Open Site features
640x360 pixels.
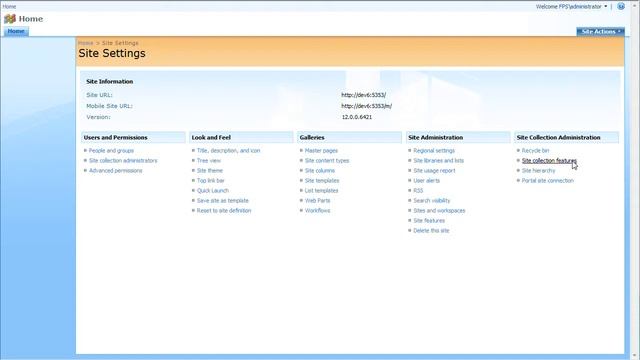429,220
